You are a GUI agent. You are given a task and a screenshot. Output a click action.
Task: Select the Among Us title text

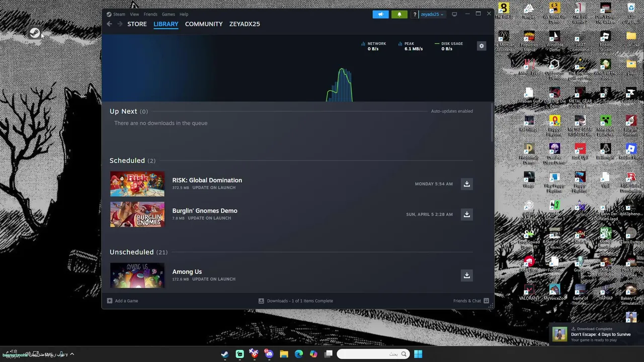pos(187,271)
